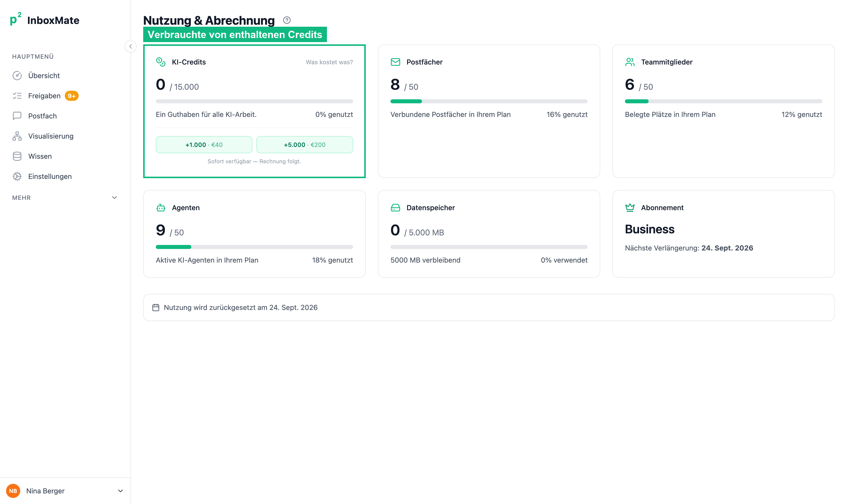The width and height of the screenshot is (847, 504).
Task: Click the Nina Berger user name
Action: 46,491
